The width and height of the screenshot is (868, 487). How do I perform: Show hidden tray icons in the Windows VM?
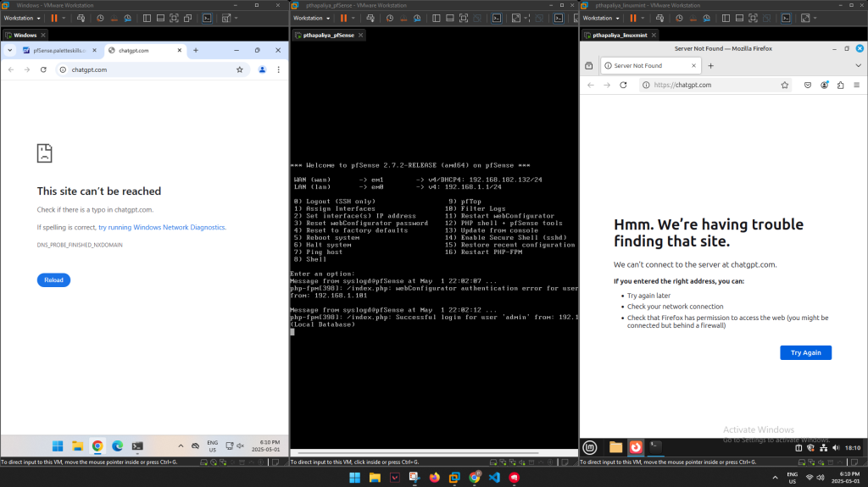(x=181, y=446)
